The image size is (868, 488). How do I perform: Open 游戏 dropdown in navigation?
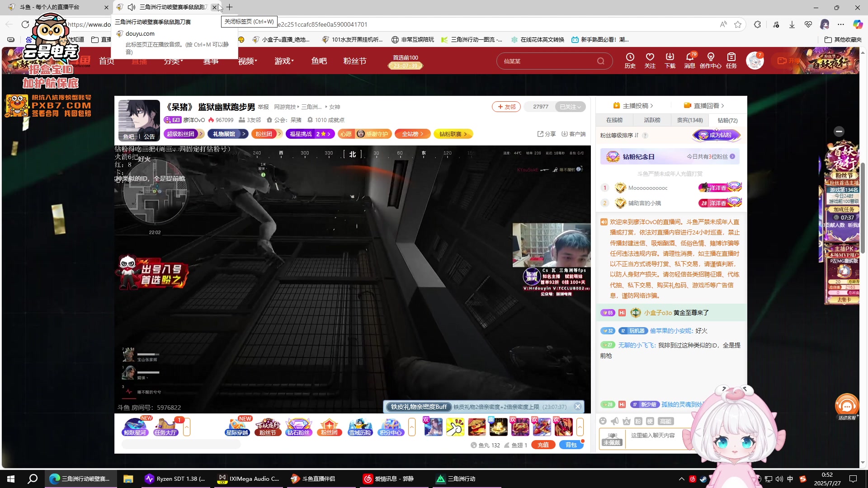pos(284,61)
